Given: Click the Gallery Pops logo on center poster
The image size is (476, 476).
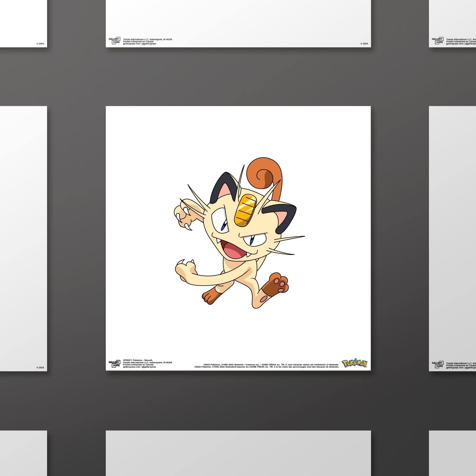Looking at the screenshot, I should pos(115,364).
